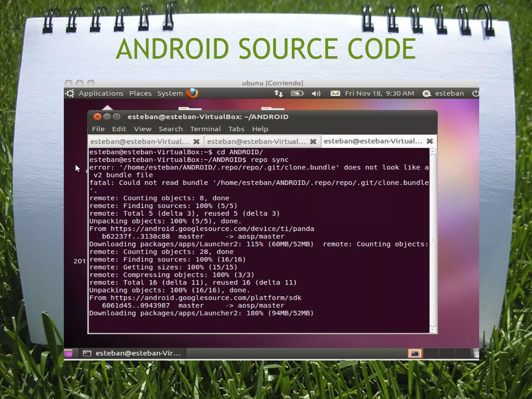Open the terminal's Search menu
Image resolution: width=532 pixels, height=399 pixels.
[171, 129]
